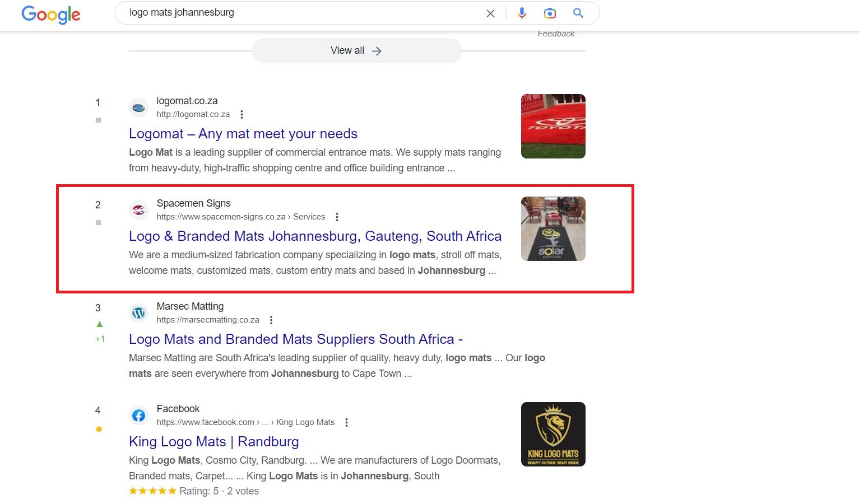This screenshot has height=504, width=859.
Task: Click the voice search microphone icon
Action: 522,13
